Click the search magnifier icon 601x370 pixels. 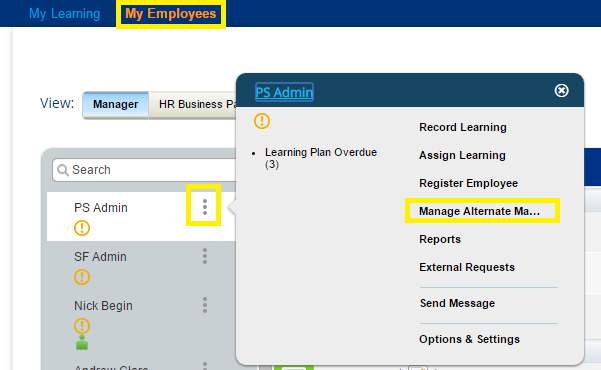coord(62,170)
